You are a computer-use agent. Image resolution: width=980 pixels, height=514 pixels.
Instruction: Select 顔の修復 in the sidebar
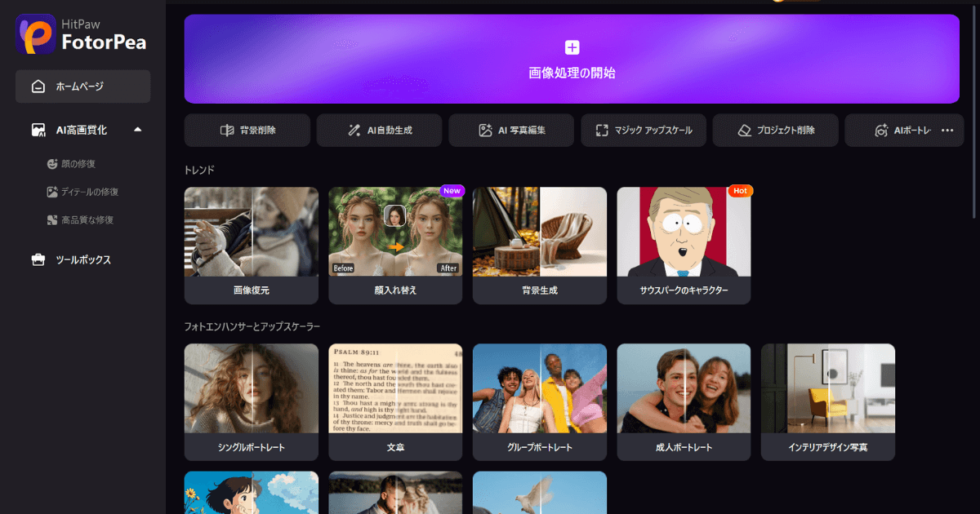tap(78, 164)
